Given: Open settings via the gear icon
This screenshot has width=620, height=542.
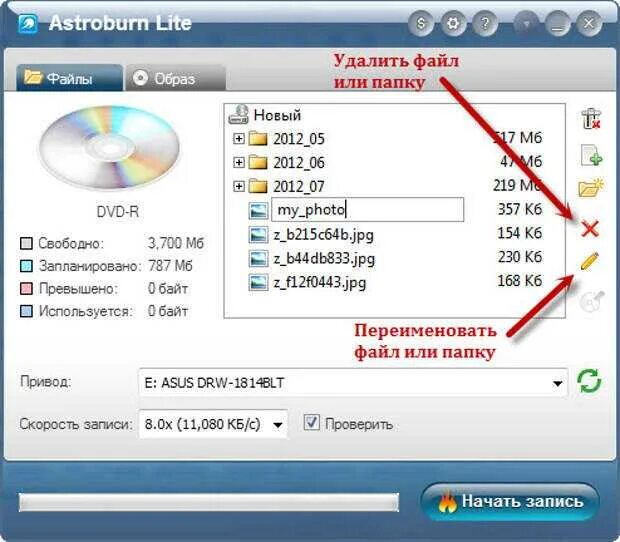Looking at the screenshot, I should pyautogui.click(x=453, y=23).
